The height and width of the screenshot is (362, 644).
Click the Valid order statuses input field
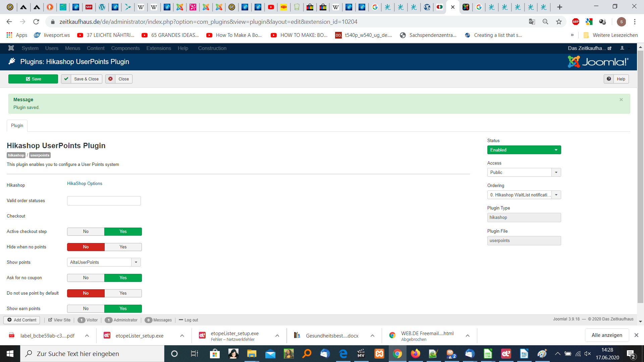104,201
